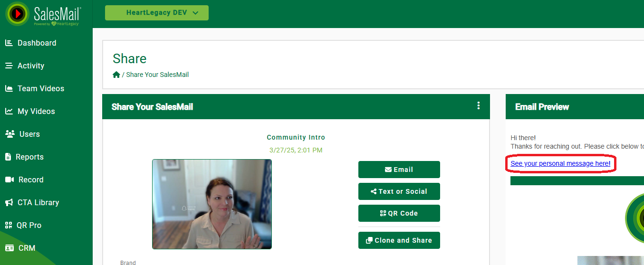Click the SalesMail logo icon
This screenshot has width=644, height=265.
[17, 13]
